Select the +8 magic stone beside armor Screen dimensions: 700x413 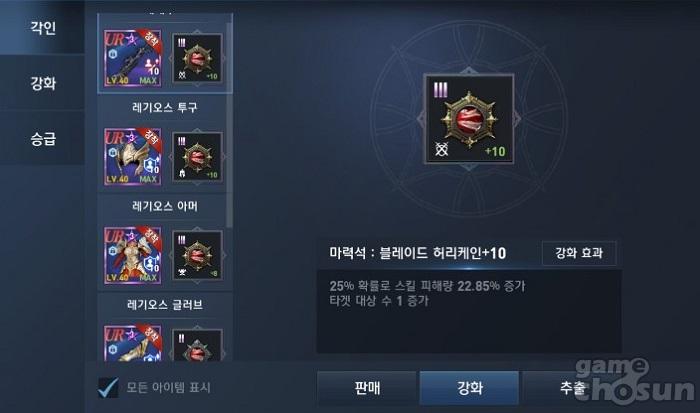(197, 255)
